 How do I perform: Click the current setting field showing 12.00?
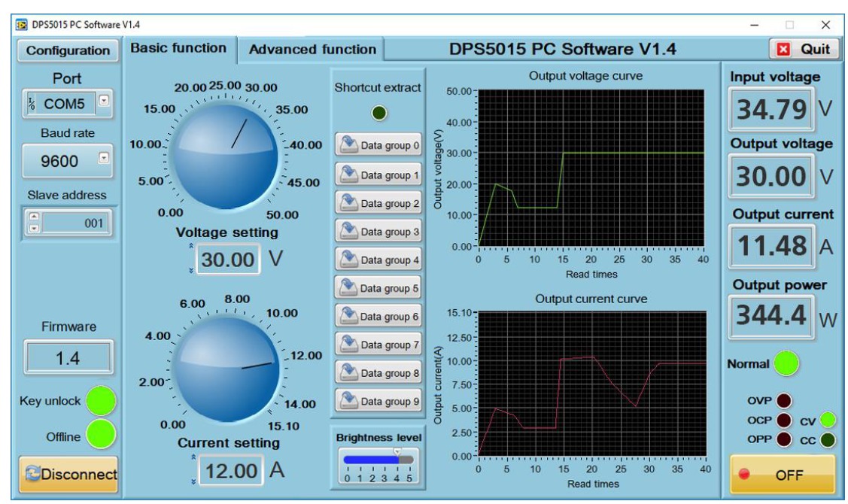pyautogui.click(x=231, y=470)
